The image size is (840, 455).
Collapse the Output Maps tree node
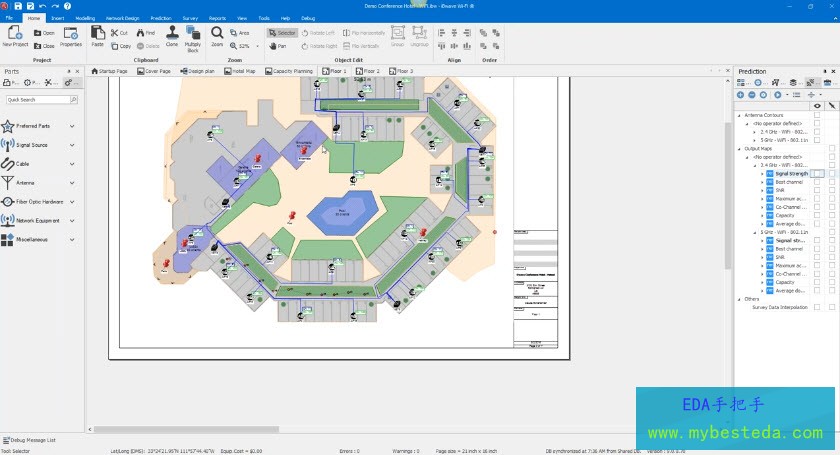click(741, 149)
